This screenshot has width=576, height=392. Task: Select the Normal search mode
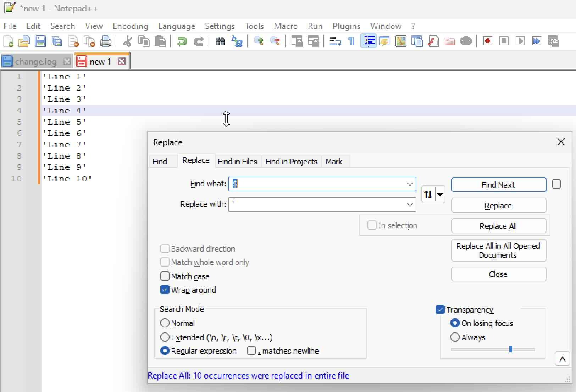click(165, 323)
